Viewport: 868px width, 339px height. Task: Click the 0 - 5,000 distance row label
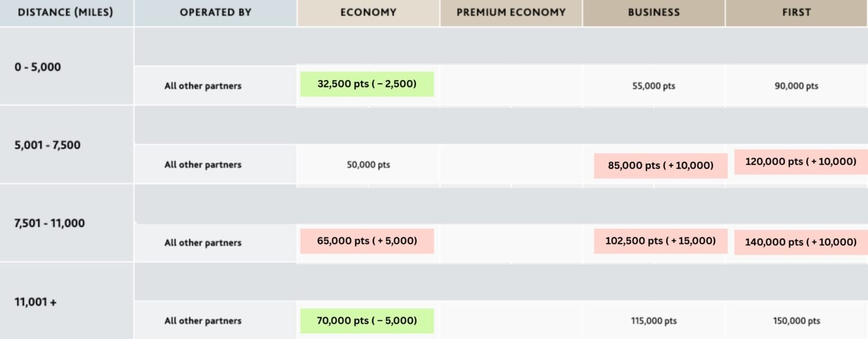[x=38, y=67]
